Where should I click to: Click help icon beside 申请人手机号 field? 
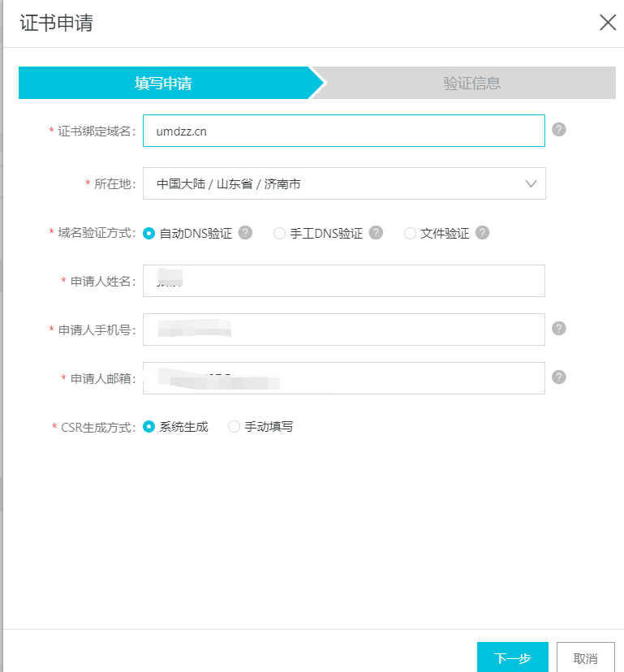point(558,328)
